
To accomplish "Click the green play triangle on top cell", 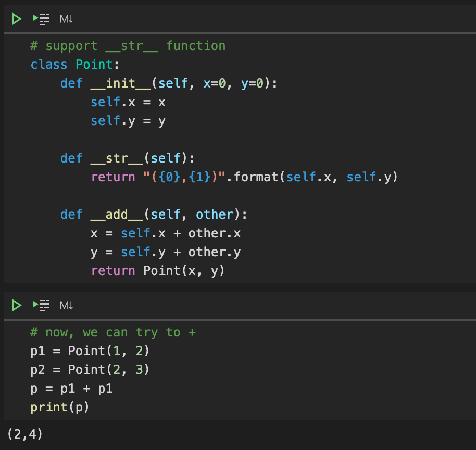I will (x=16, y=18).
